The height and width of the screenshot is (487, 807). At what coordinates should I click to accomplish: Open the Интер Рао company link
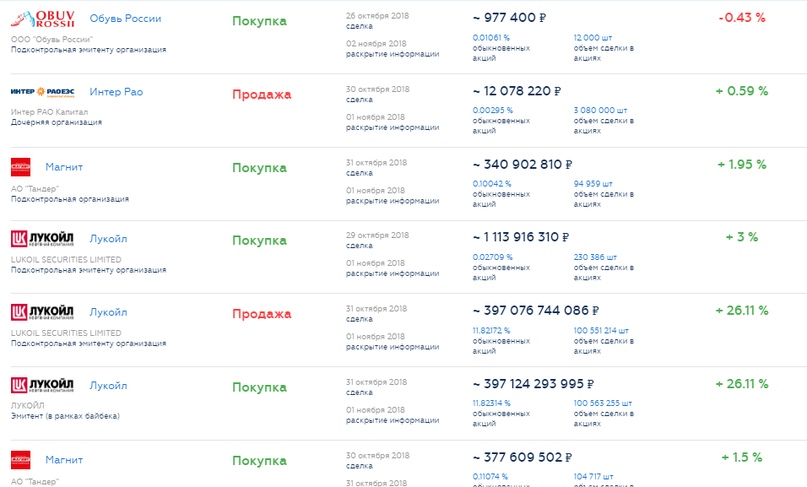pos(116,92)
